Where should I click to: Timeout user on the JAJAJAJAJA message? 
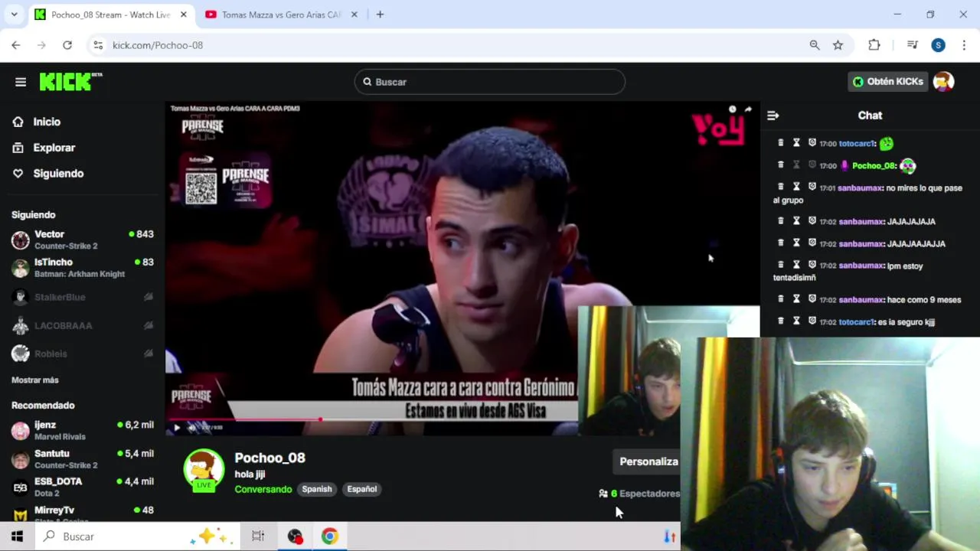(x=796, y=221)
